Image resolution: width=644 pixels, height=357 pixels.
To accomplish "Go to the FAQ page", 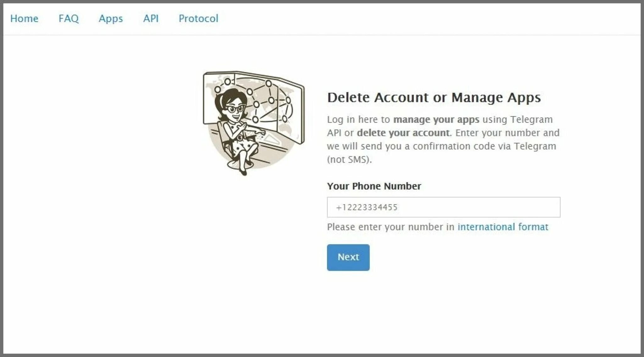I will pyautogui.click(x=69, y=19).
